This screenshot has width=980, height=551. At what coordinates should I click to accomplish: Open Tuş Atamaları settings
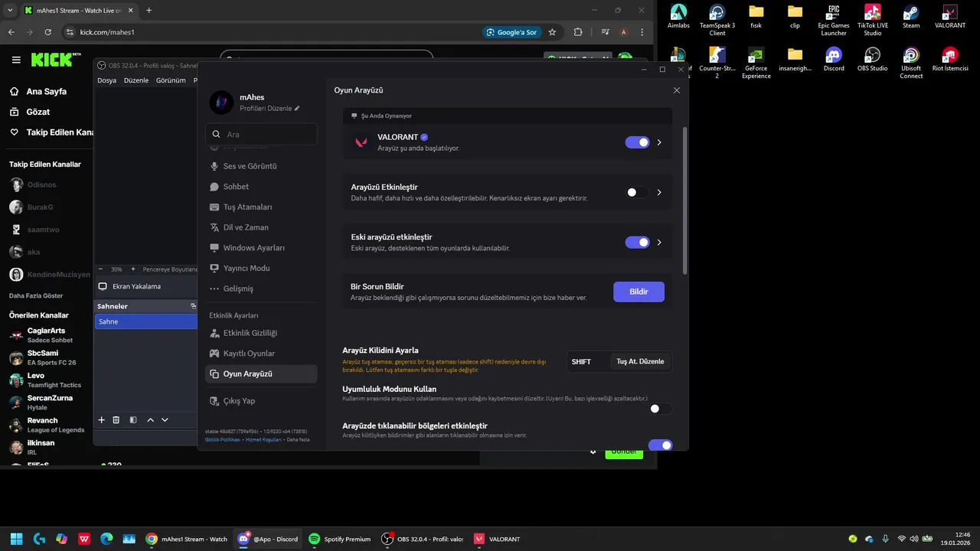(261, 207)
